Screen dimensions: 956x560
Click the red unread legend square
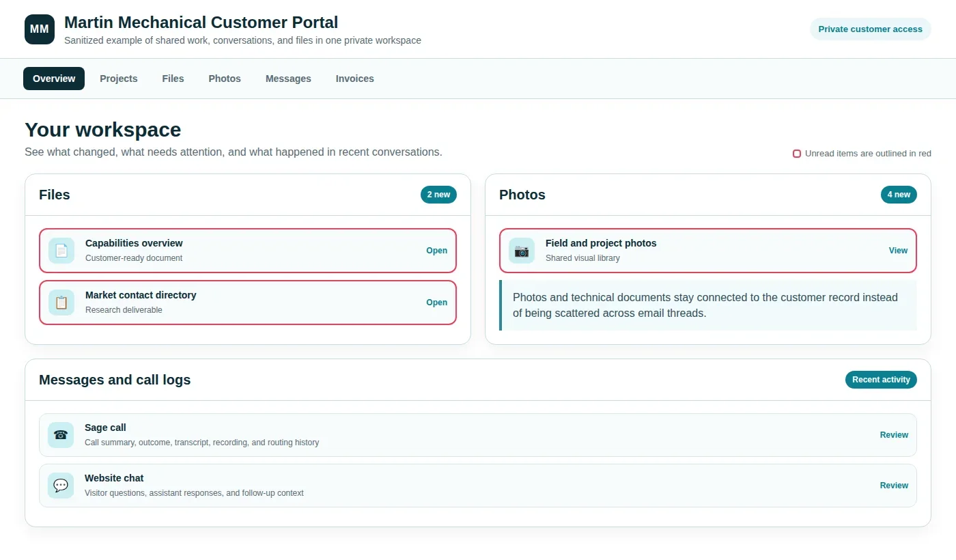[796, 154]
